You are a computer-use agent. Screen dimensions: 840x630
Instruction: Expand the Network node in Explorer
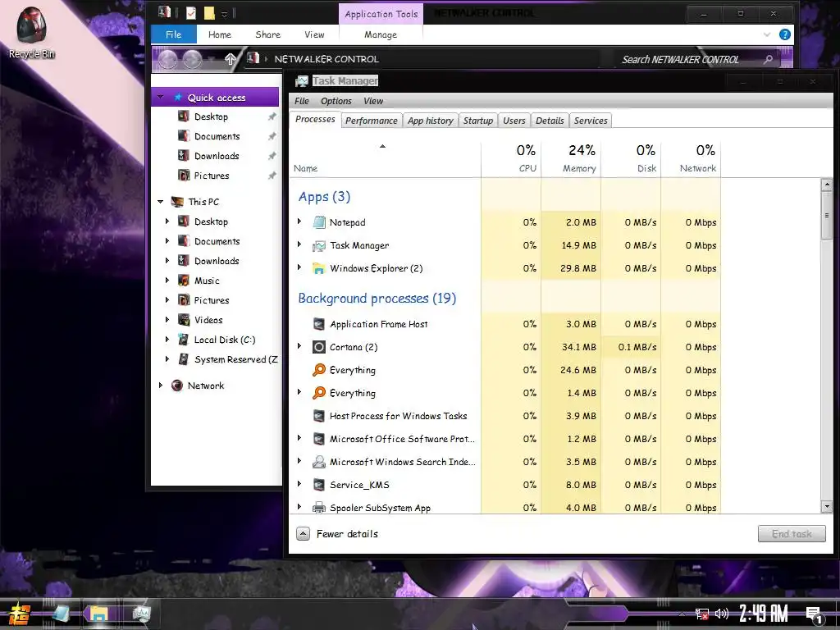[160, 385]
